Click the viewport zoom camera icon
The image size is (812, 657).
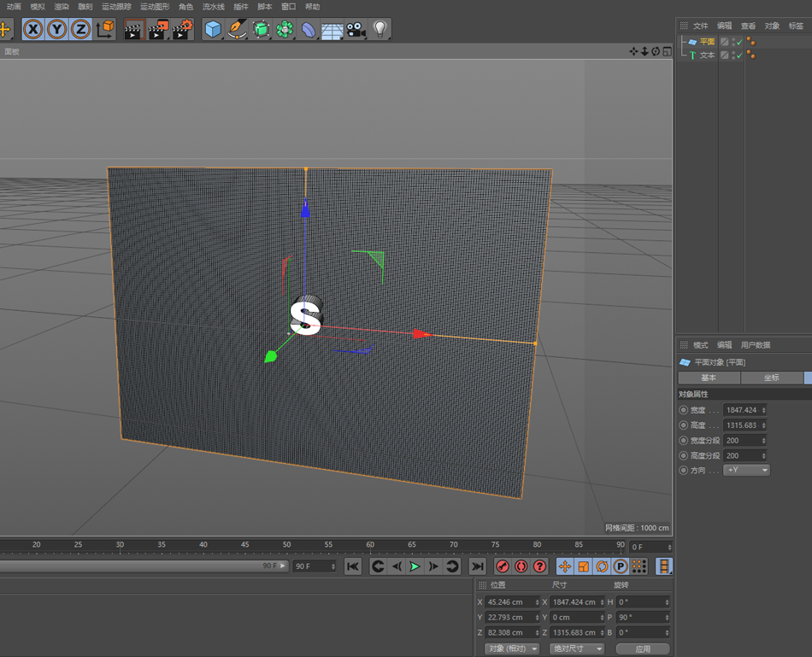pos(644,51)
